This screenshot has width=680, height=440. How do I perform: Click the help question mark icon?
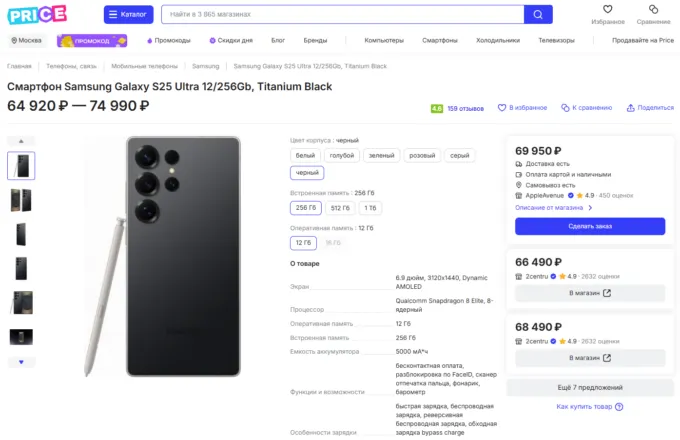coord(619,407)
